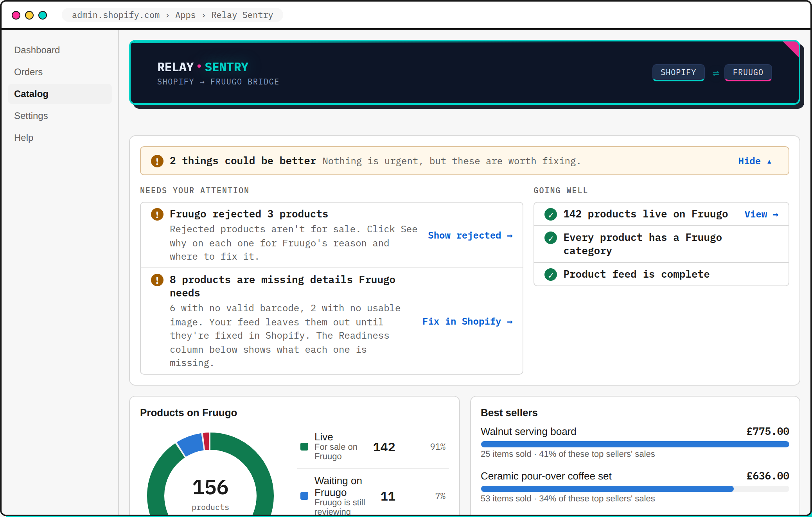This screenshot has height=517, width=812.
Task: Click the 'Ceramic pour-over coffee set' name
Action: tap(546, 476)
